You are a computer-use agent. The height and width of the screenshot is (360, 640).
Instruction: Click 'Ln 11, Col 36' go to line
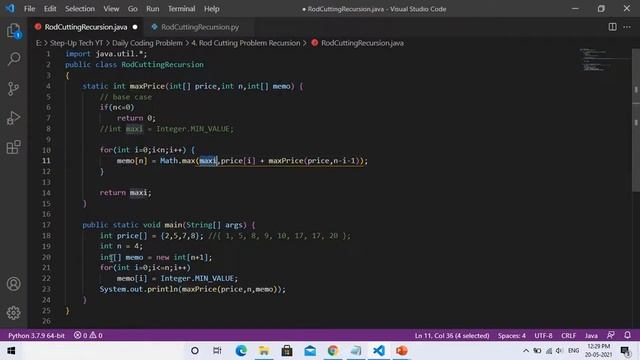point(452,336)
